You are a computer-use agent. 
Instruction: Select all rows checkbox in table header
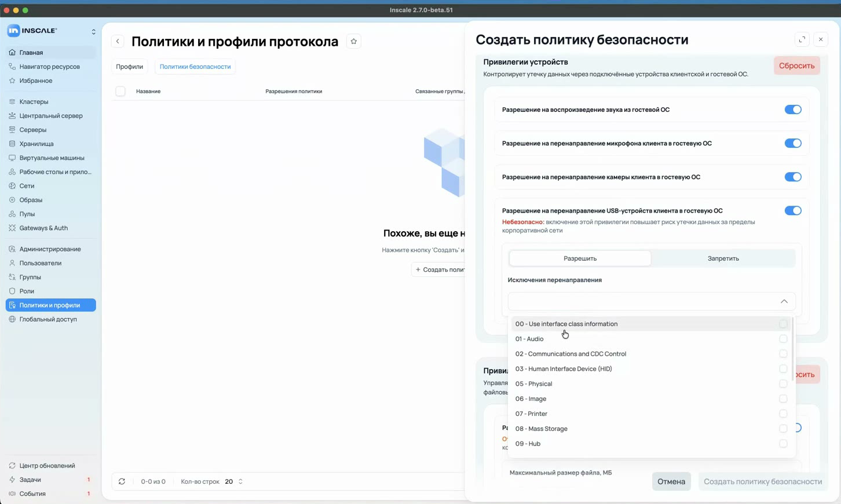[120, 91]
